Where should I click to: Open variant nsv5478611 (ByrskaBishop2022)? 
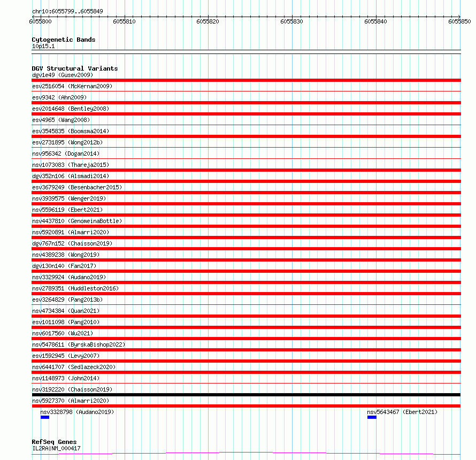tap(79, 344)
